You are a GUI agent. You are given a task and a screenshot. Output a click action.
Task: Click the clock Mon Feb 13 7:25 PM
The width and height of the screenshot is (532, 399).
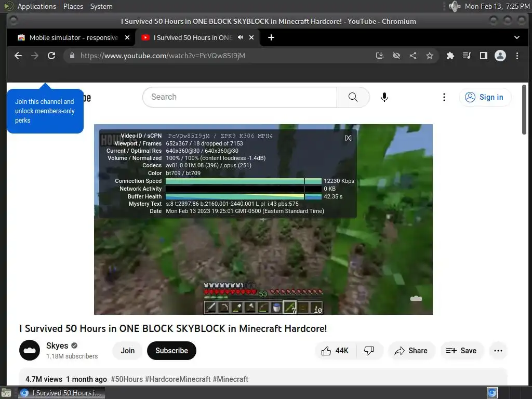497,6
